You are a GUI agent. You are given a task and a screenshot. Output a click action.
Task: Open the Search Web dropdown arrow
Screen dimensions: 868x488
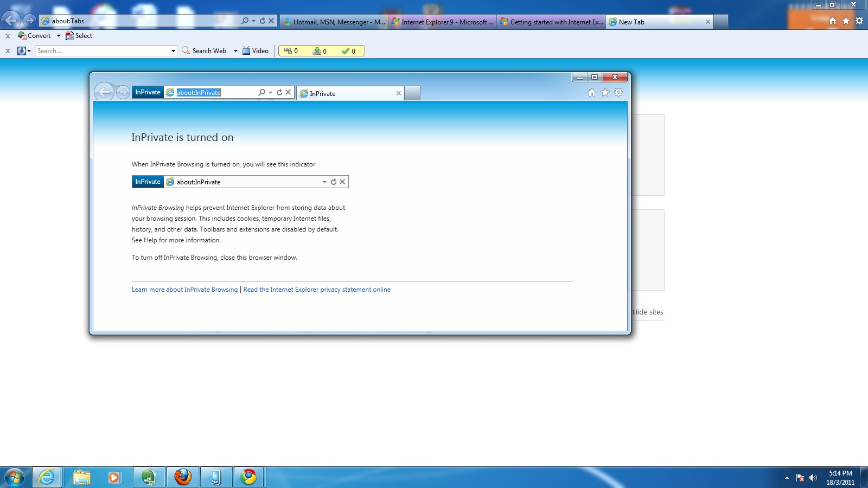[x=235, y=51]
